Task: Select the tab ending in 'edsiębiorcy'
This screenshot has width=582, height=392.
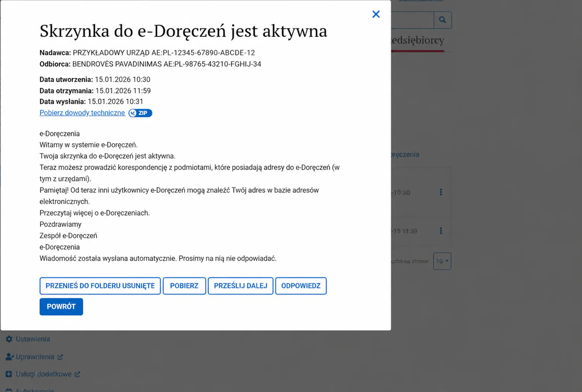Action: coord(418,40)
